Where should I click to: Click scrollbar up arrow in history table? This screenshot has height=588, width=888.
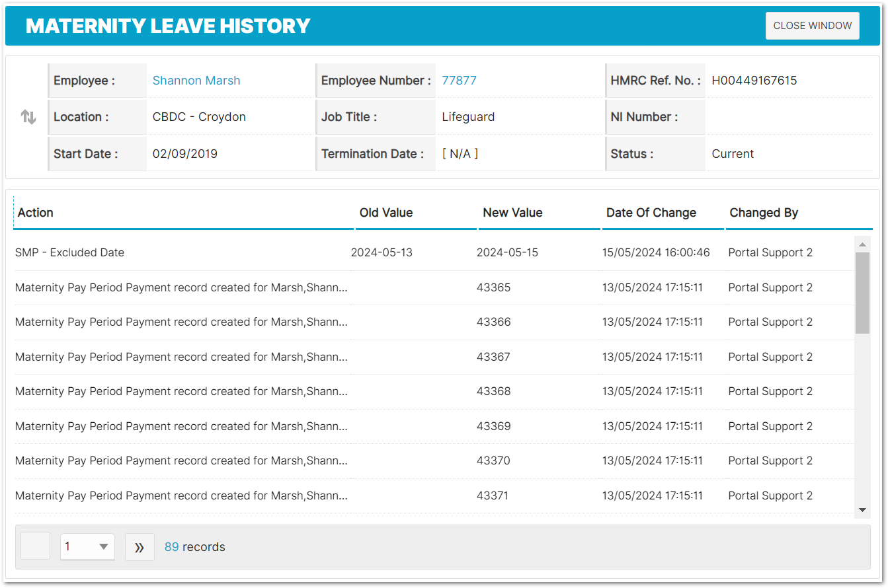point(862,244)
